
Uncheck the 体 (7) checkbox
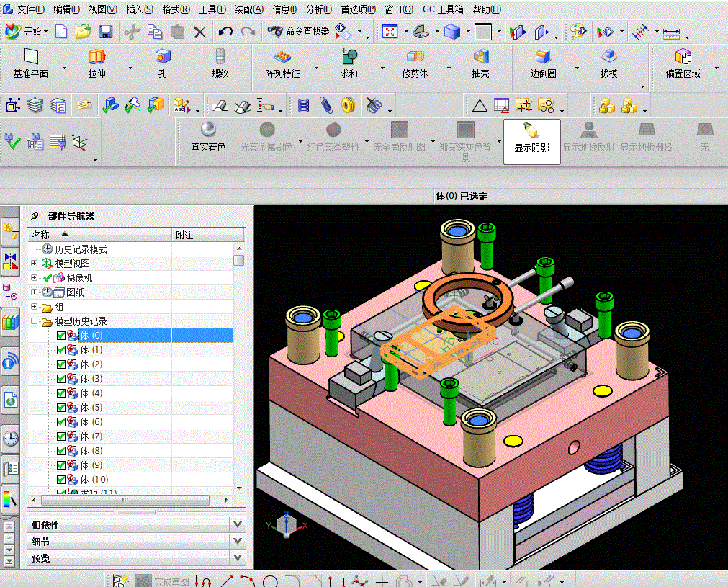(60, 436)
